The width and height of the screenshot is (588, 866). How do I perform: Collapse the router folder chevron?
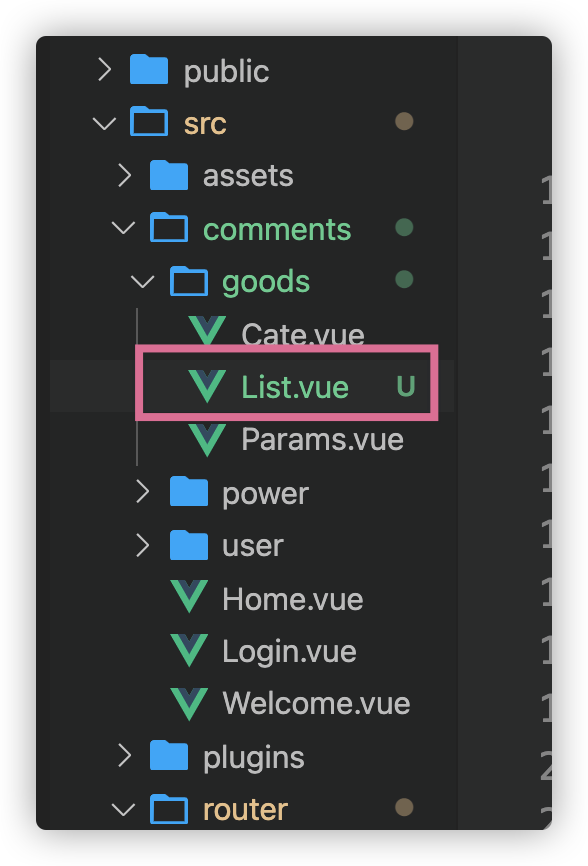click(x=124, y=810)
